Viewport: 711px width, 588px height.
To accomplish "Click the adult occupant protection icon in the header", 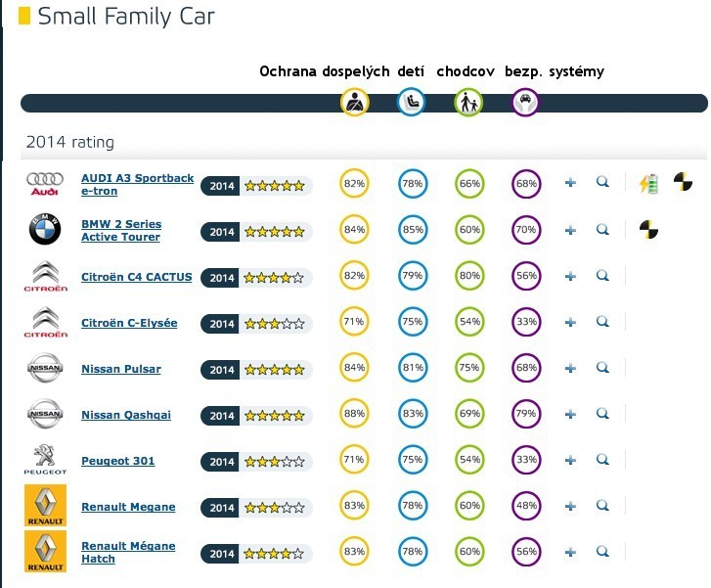I will click(354, 102).
